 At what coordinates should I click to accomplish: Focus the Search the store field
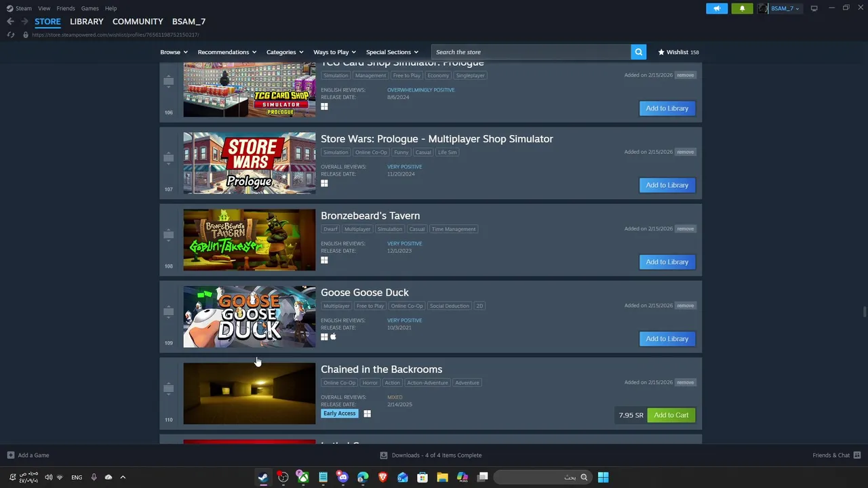point(531,52)
